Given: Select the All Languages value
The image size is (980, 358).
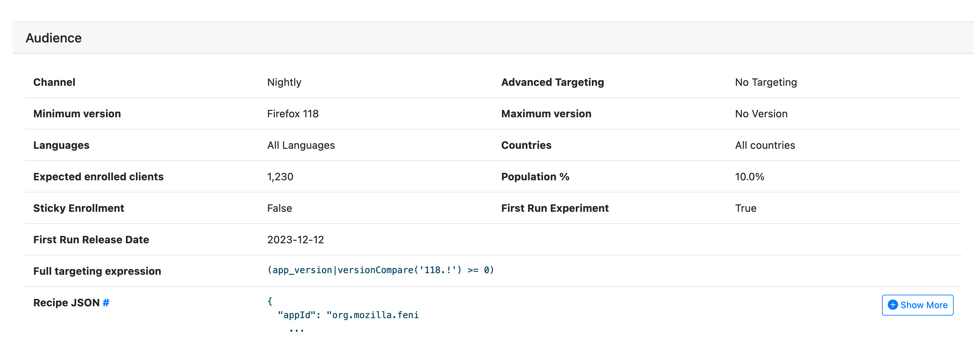Looking at the screenshot, I should [x=301, y=145].
